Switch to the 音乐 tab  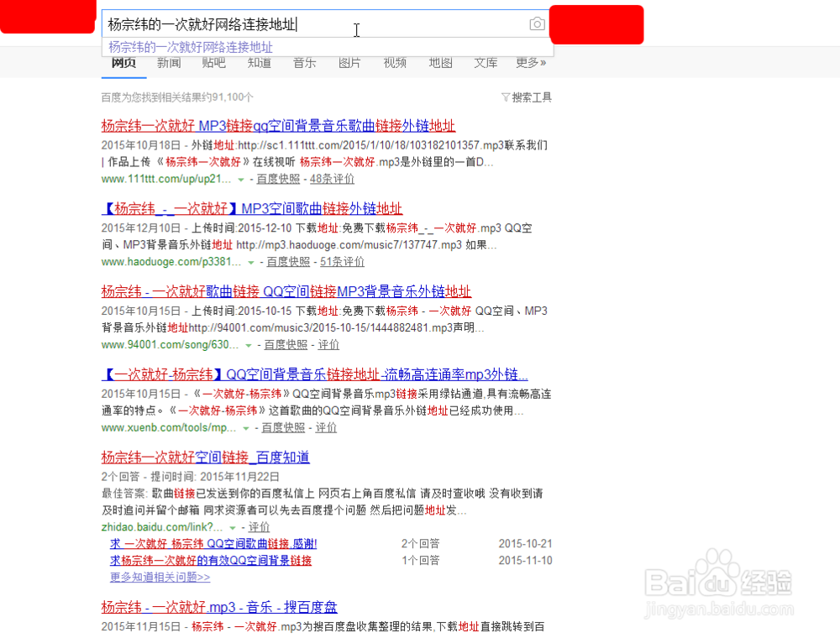click(304, 63)
